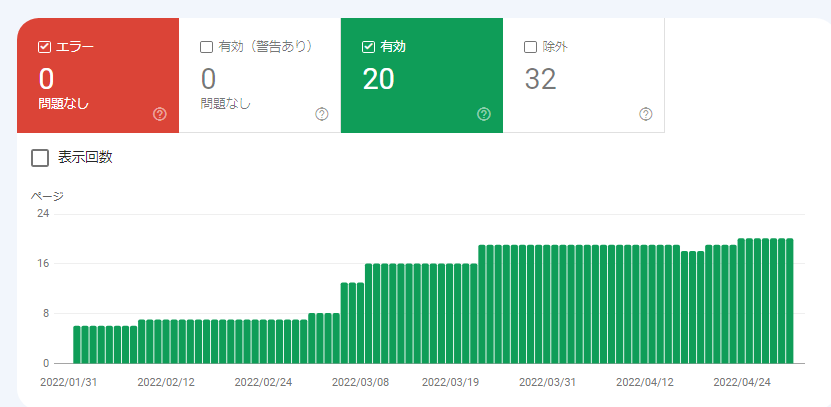The image size is (831, 407).
Task: Uncheck the エラー checkbox
Action: tap(45, 47)
